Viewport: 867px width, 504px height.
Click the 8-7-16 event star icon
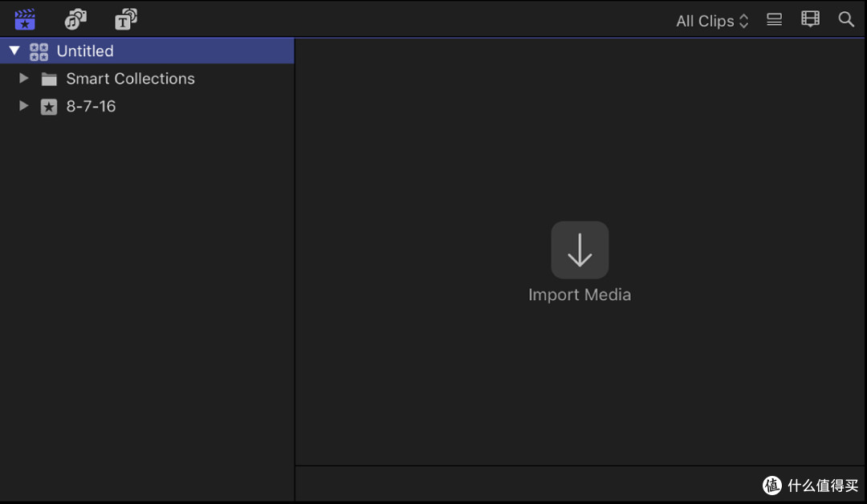click(x=49, y=107)
